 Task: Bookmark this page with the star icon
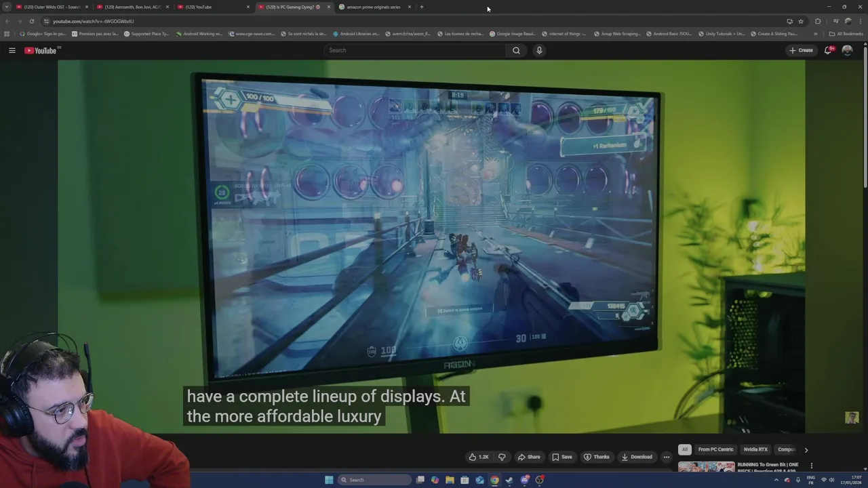point(801,21)
